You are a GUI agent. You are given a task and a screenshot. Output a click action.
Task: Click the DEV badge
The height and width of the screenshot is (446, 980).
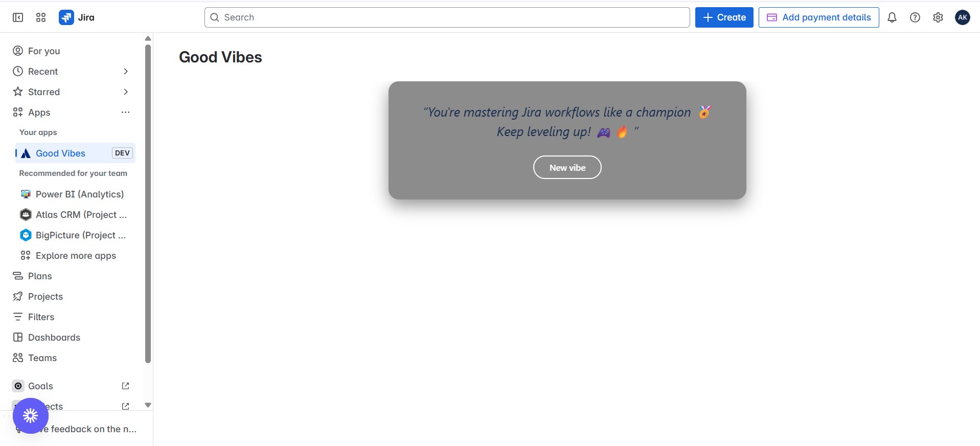(x=122, y=153)
